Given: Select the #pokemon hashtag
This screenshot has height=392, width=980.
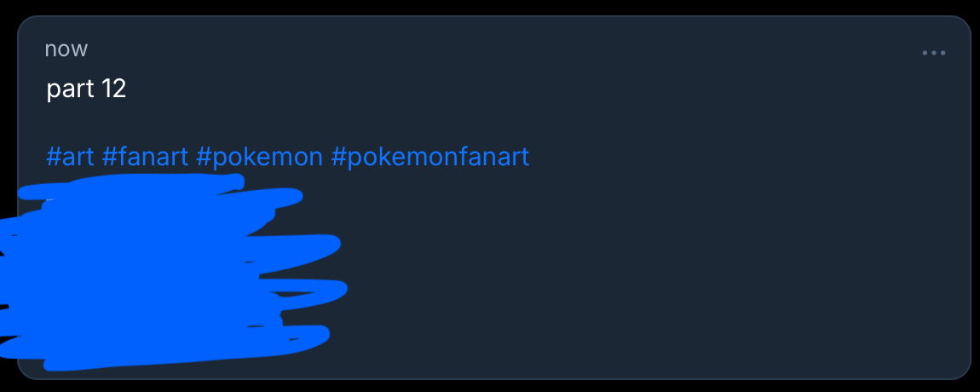Looking at the screenshot, I should [x=259, y=157].
